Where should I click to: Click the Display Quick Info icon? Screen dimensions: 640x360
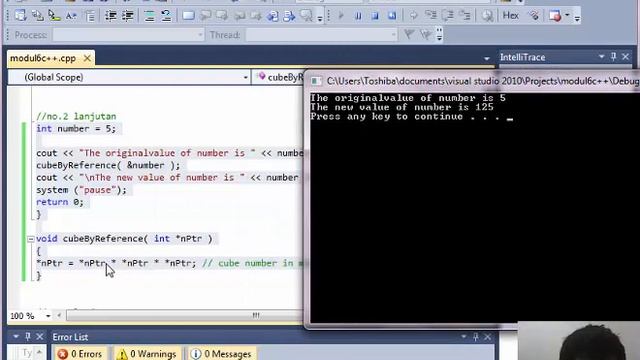(x=54, y=16)
